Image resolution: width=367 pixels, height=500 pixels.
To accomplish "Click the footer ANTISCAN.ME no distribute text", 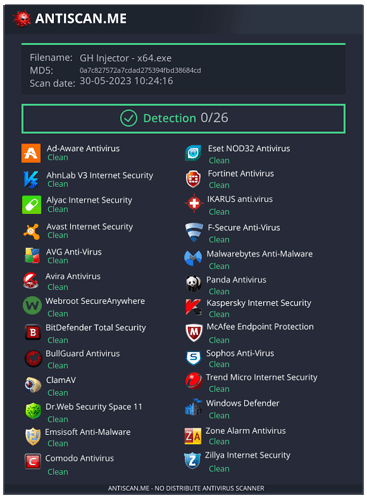I will 186,488.
